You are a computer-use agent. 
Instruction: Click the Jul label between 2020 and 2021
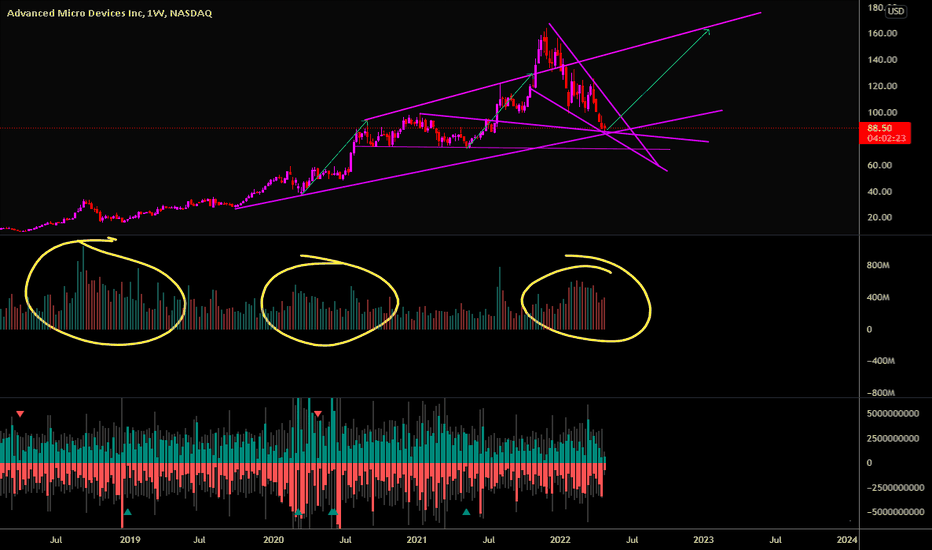(345, 540)
